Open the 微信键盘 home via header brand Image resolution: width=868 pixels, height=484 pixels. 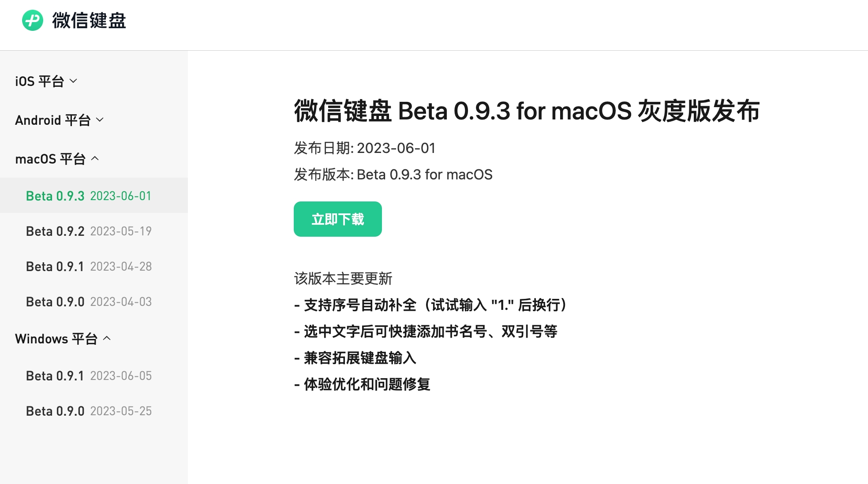[x=90, y=21]
